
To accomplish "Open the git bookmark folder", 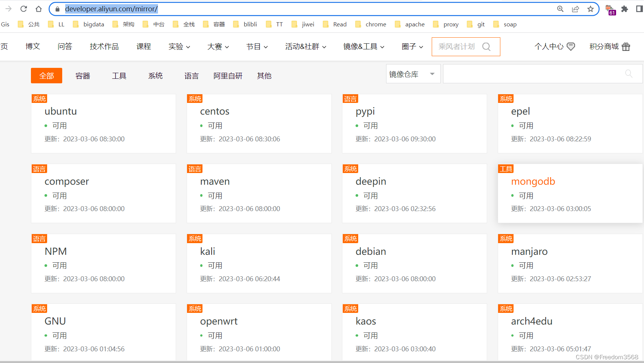I will pos(476,24).
